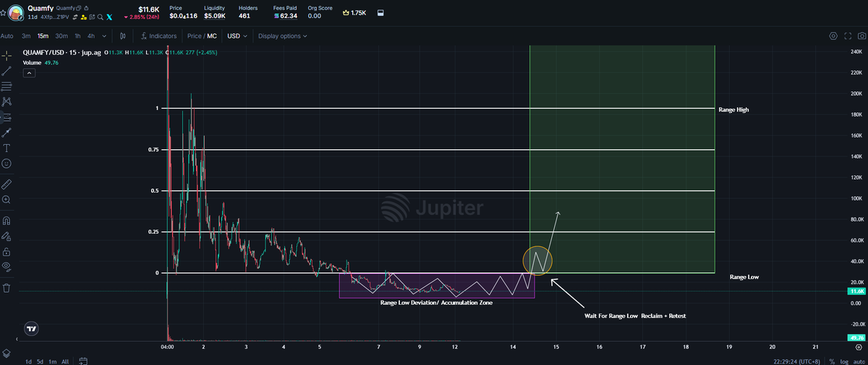Open Display options dropdown
This screenshot has height=365, width=868.
click(x=282, y=35)
